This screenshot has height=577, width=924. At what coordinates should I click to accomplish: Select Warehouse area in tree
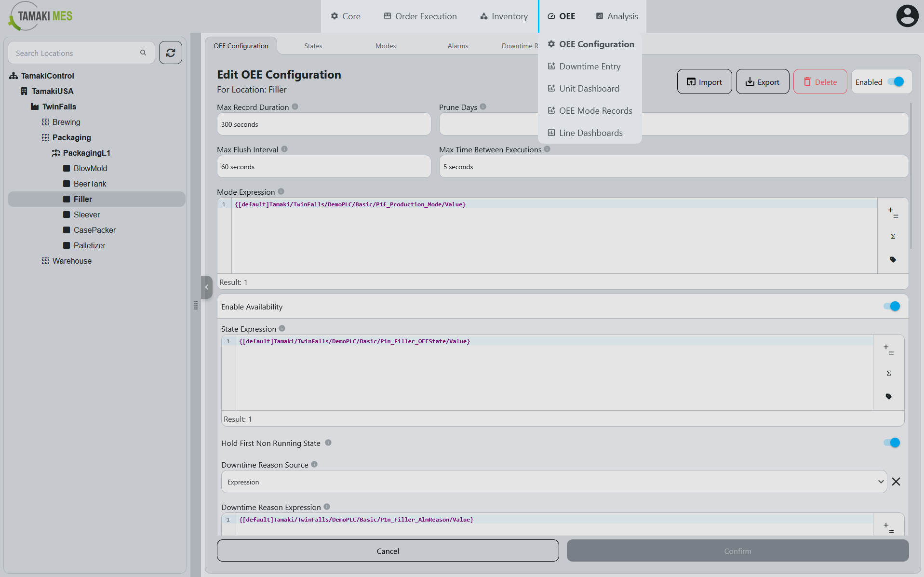click(72, 261)
